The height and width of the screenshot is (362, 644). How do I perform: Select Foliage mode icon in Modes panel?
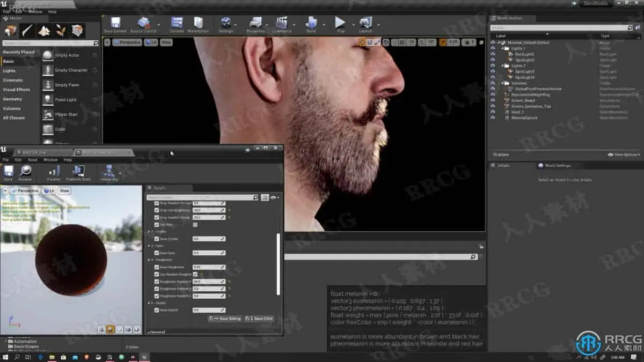(x=61, y=31)
